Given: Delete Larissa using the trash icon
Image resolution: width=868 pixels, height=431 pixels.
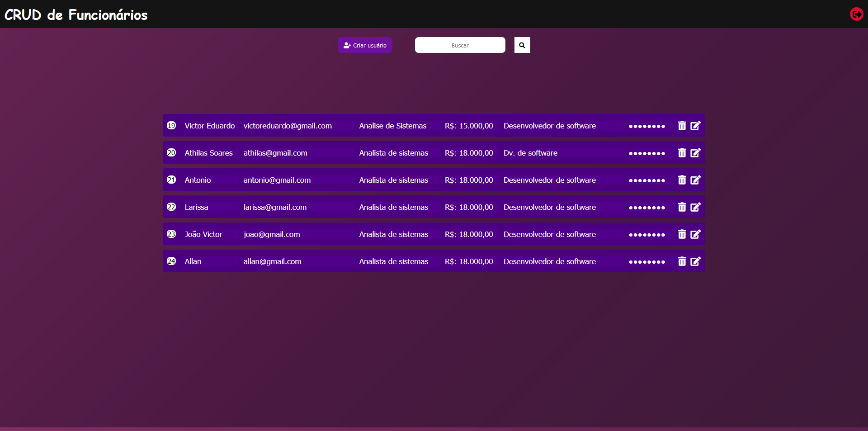Looking at the screenshot, I should (682, 207).
